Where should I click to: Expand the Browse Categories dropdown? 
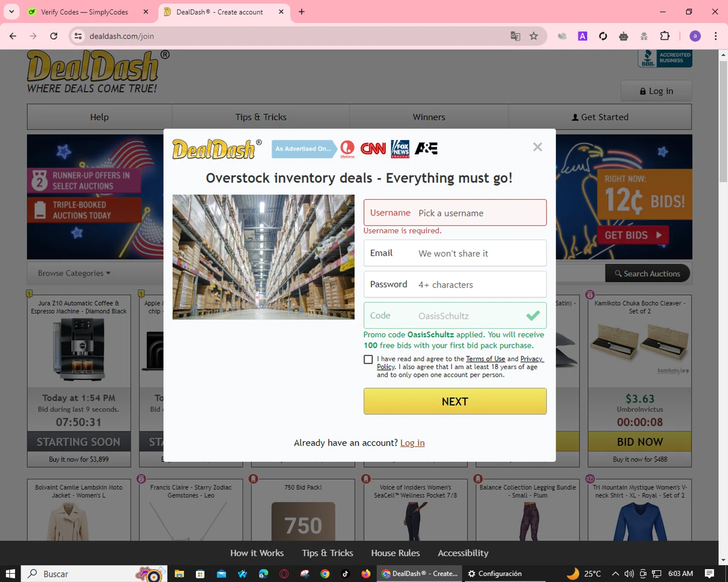coord(74,273)
